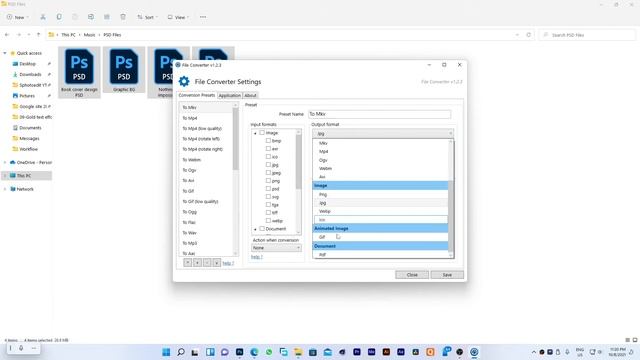Viewport: 640px width, 360px height.
Task: Toggle the Image group checkbox
Action: 262,133
